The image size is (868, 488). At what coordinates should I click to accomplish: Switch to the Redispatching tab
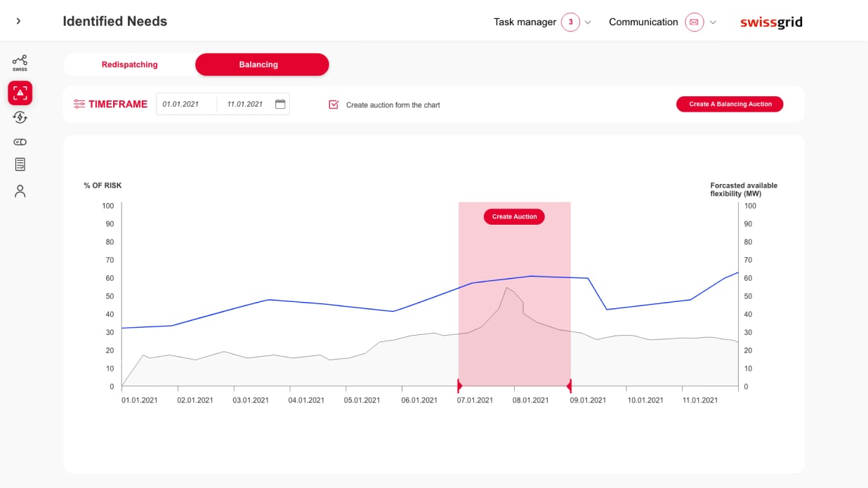point(129,65)
